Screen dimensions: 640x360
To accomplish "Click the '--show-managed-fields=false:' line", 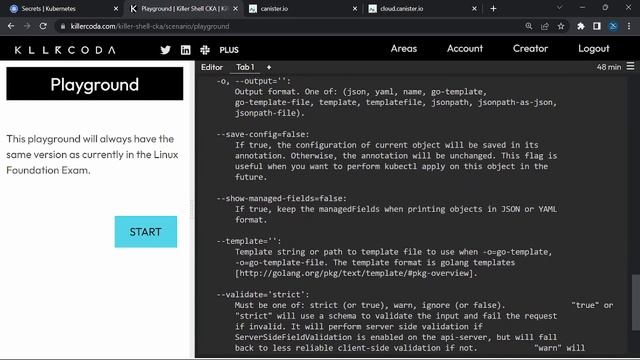I will pos(282,198).
